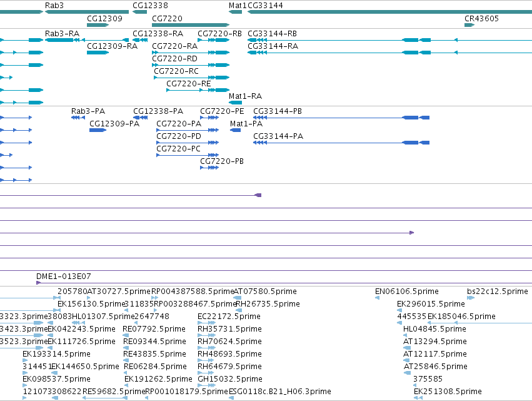The image size is (532, 401).
Task: Click the CG33144-PB protein label
Action: pyautogui.click(x=278, y=111)
